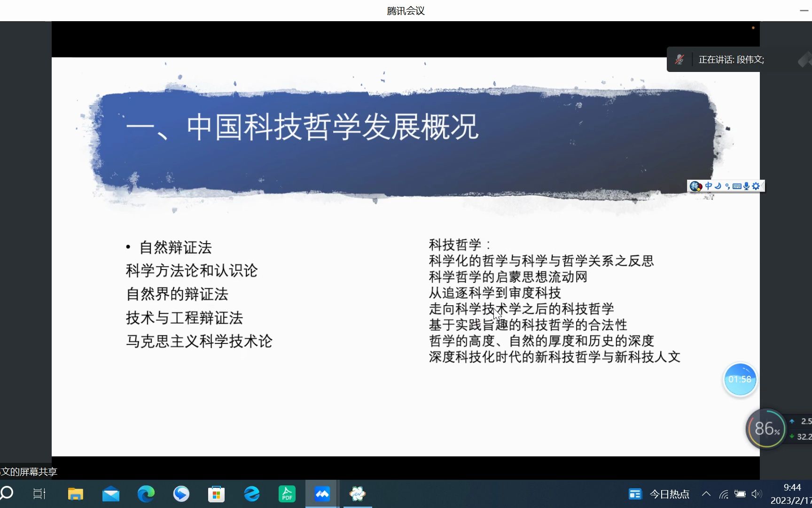Viewport: 812px width, 508px height.
Task: Click the line 技术与工程辩证法
Action: [184, 317]
